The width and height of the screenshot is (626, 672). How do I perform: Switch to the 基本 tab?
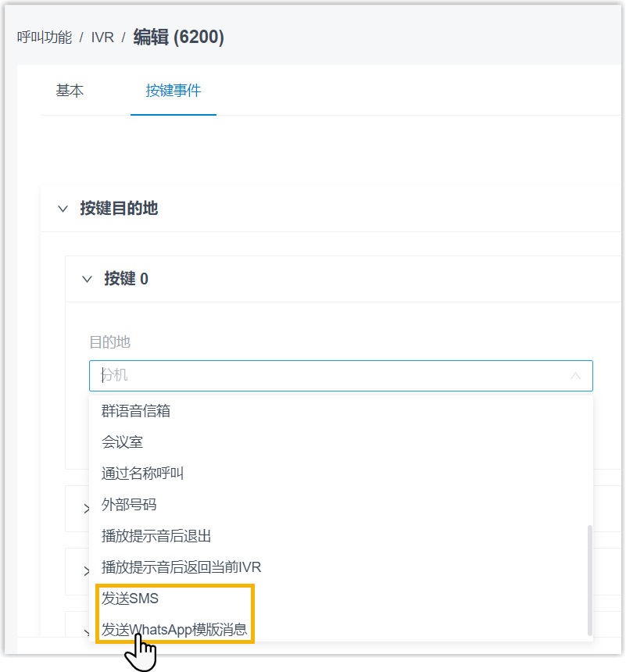[70, 91]
